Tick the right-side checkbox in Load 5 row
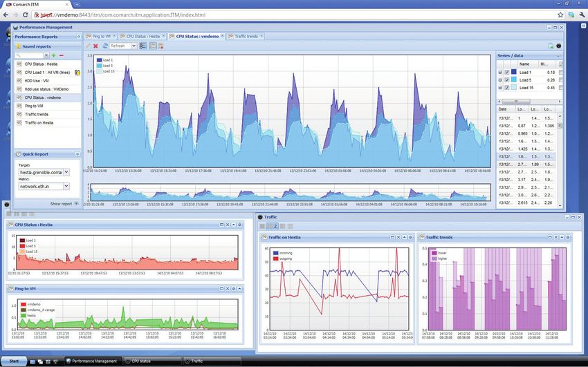This screenshot has height=367, width=588. (560, 79)
